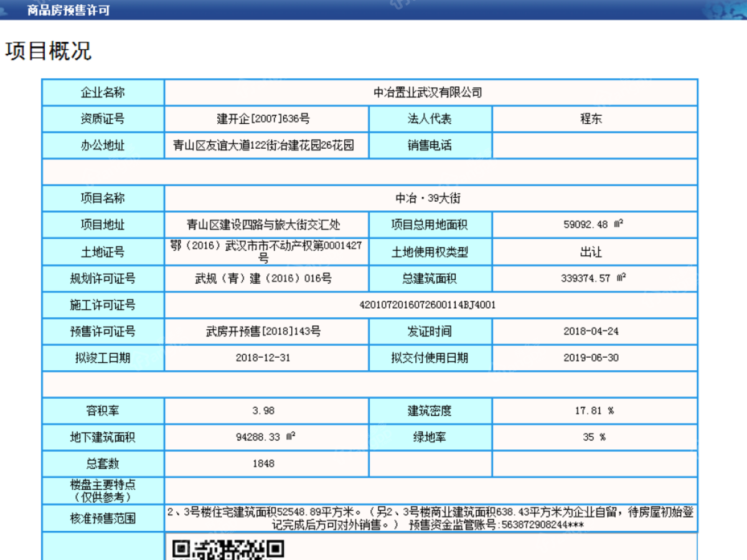This screenshot has height=560, width=747.
Task: Select construction permit 4201072016072600114BJ4001
Action: 428,305
